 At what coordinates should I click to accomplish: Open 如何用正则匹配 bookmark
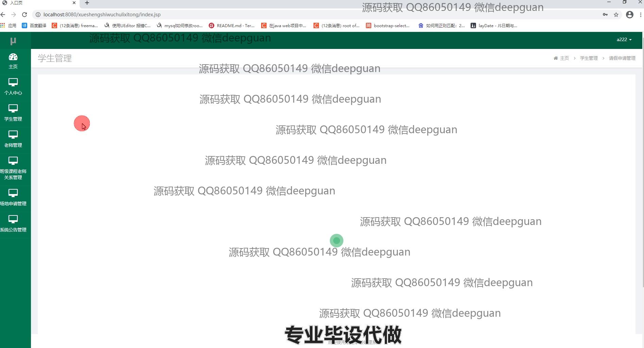tap(441, 25)
